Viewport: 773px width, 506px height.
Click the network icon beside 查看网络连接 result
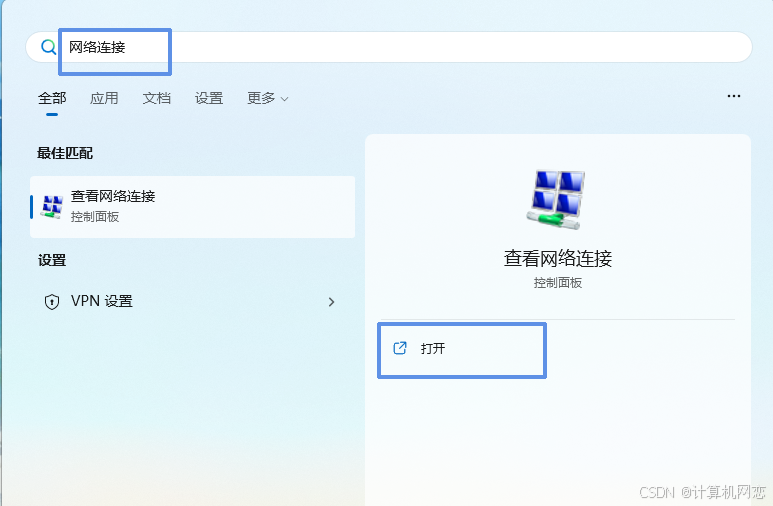click(52, 207)
